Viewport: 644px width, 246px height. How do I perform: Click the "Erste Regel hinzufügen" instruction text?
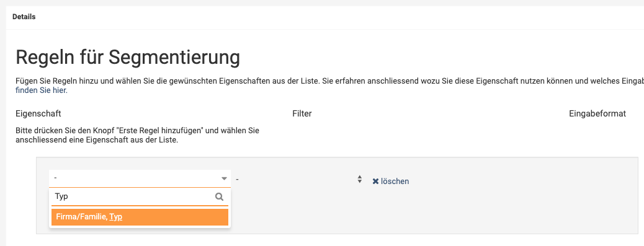pyautogui.click(x=139, y=136)
